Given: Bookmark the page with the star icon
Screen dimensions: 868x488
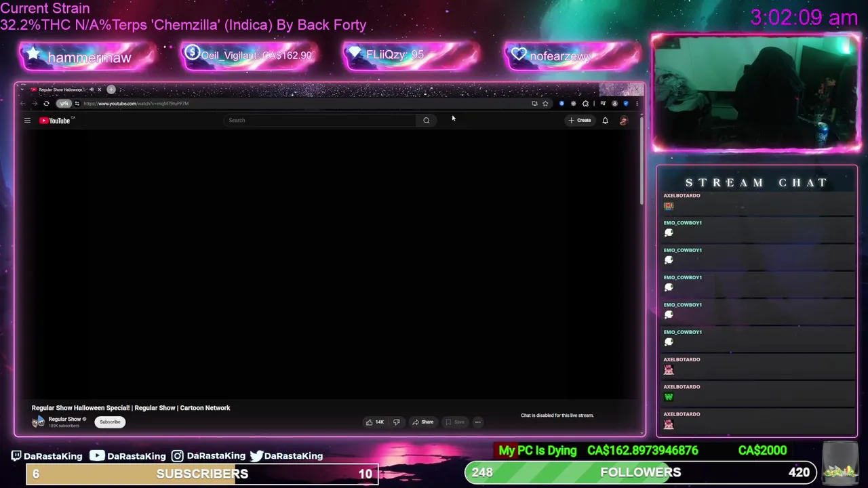Looking at the screenshot, I should coord(545,104).
